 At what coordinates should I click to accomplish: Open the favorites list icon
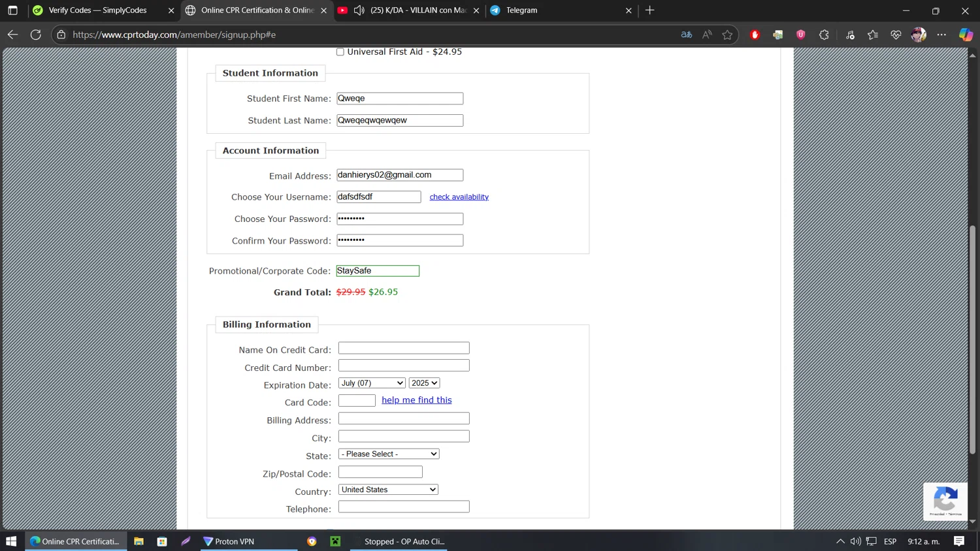point(873,35)
